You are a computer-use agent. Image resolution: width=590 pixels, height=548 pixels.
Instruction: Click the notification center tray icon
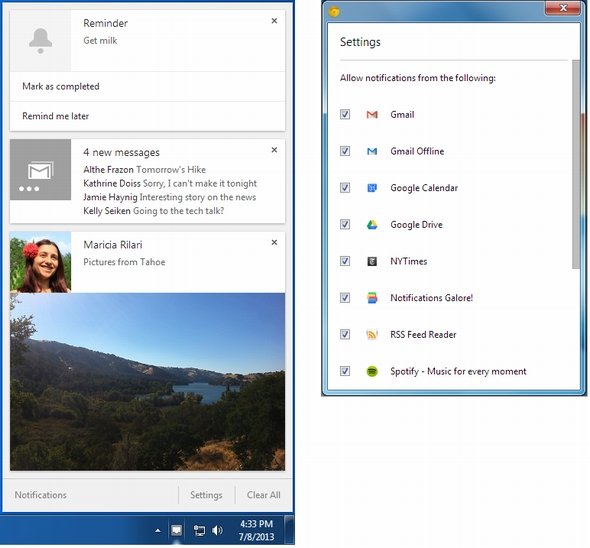click(176, 531)
